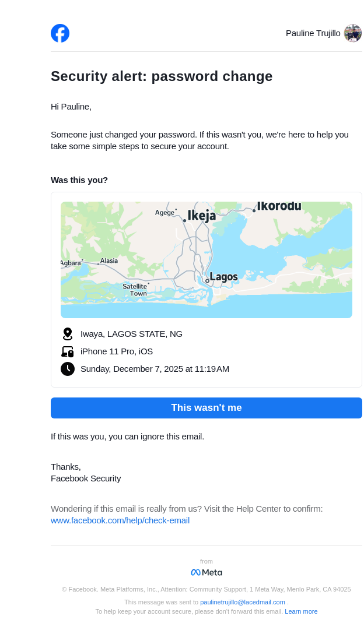Click the Ikeja label on map

pos(201,216)
